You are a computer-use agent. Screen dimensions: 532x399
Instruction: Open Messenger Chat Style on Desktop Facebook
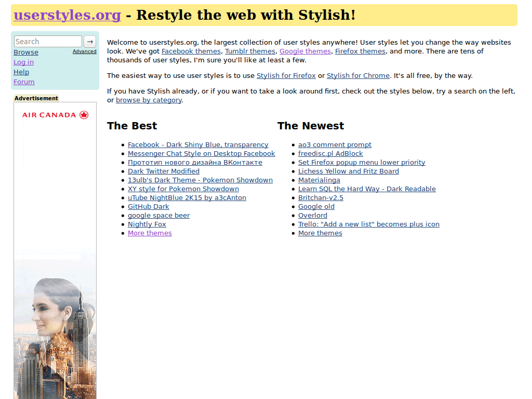tap(202, 154)
